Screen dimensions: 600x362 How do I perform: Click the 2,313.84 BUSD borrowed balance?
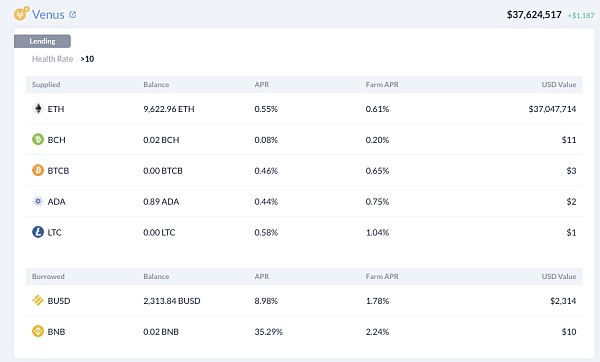click(x=172, y=301)
